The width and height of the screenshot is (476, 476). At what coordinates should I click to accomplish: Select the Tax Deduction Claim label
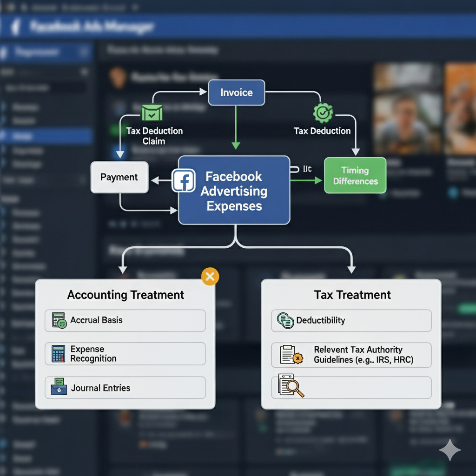(154, 136)
